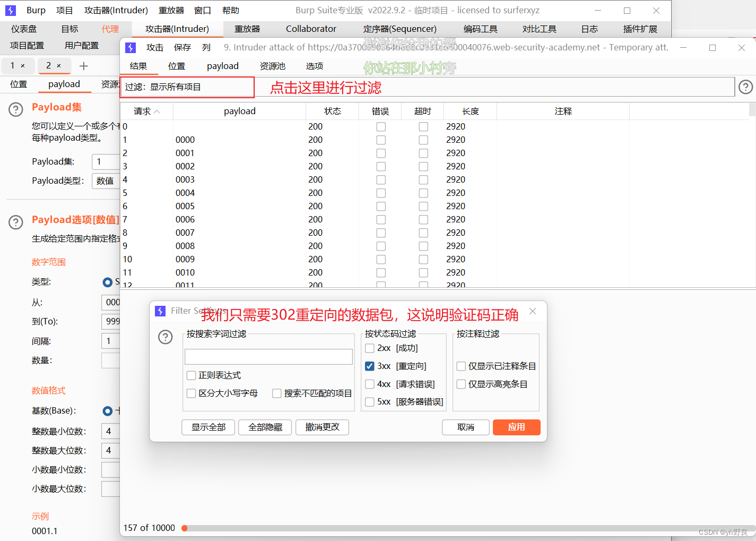Tick 仅显示高亮条目 checkbox
The width and height of the screenshot is (756, 541).
point(461,384)
